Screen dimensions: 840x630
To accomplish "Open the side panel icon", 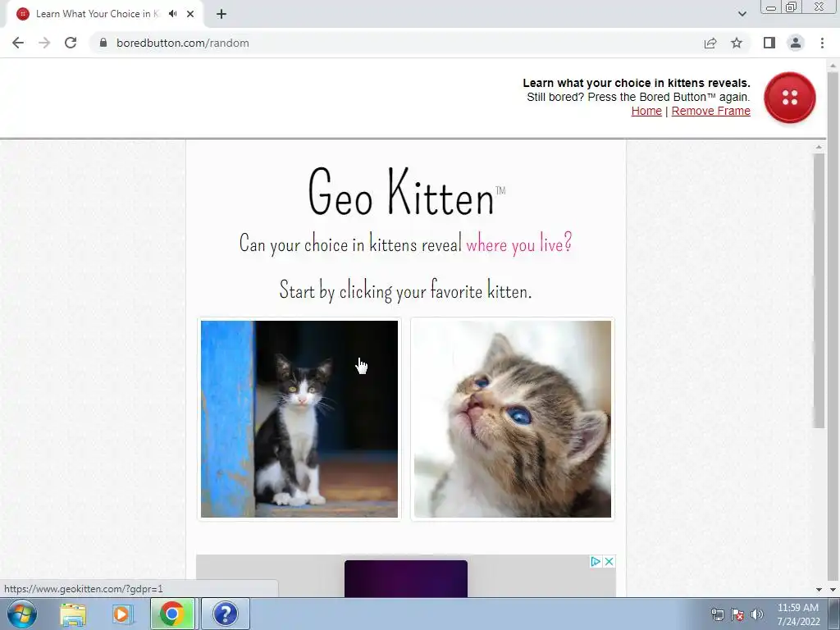I will 769,43.
